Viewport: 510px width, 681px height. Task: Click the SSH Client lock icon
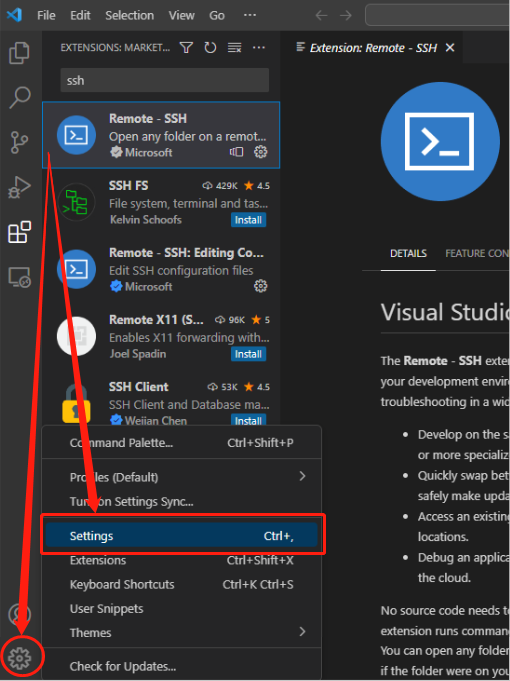pyautogui.click(x=76, y=404)
